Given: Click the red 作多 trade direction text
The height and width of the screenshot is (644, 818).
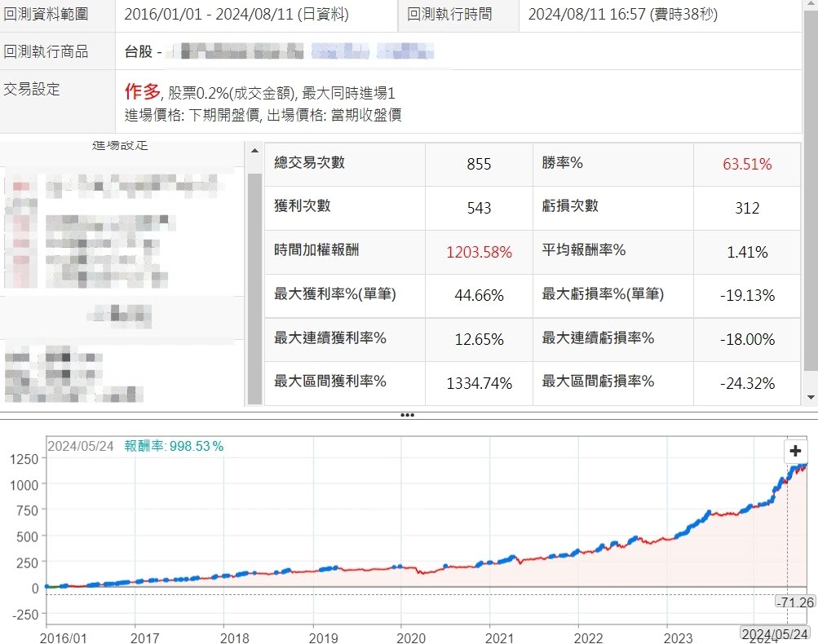Looking at the screenshot, I should 142,92.
